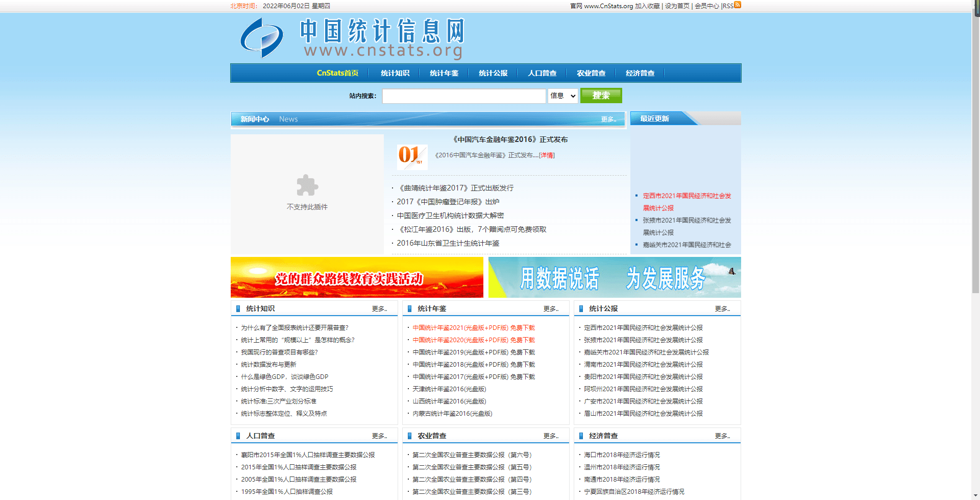Expand more items in 统计公报 section
Screen dimensions: 980x500
[722, 309]
